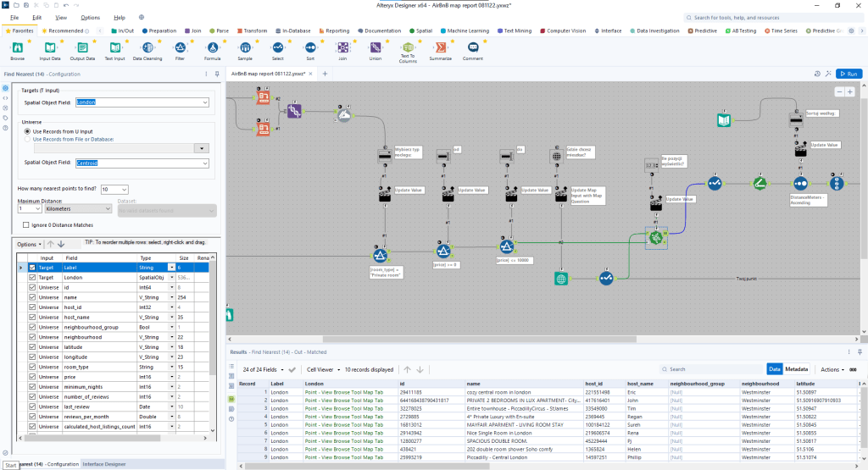Pick the Text To Columns tool
The width and height of the screenshot is (868, 470).
408,48
